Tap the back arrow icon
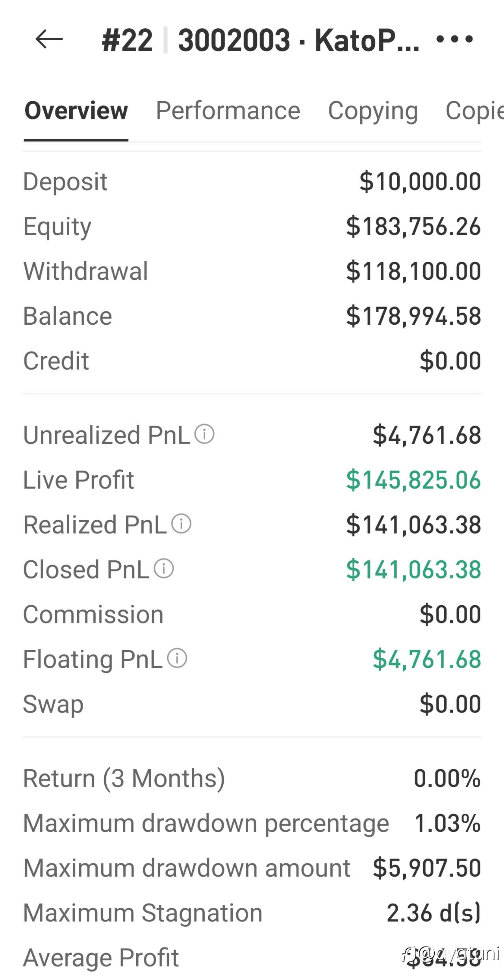The height and width of the screenshot is (980, 504). point(49,39)
